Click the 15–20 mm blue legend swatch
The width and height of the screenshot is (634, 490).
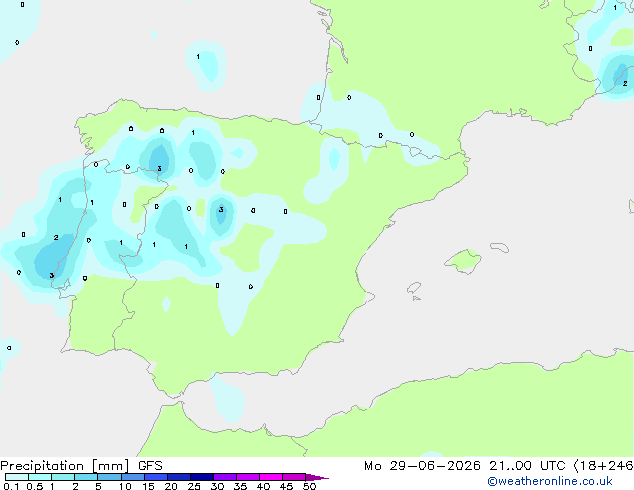155,477
